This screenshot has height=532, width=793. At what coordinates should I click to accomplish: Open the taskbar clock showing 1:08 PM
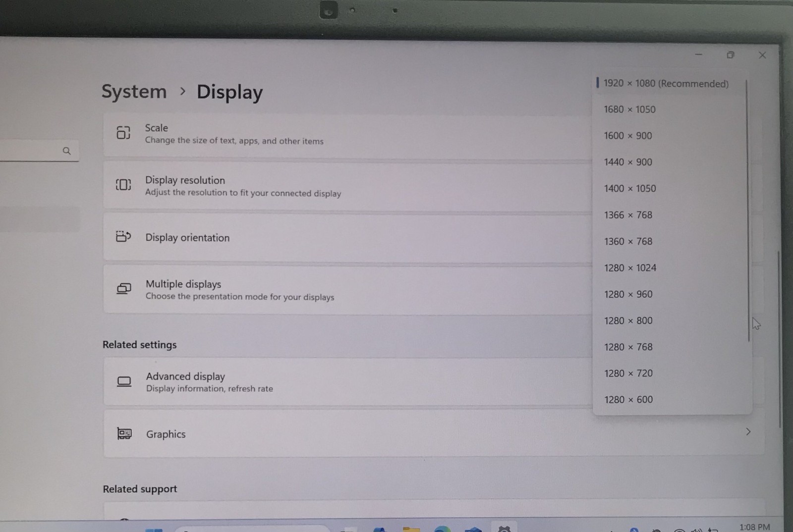[x=754, y=527]
